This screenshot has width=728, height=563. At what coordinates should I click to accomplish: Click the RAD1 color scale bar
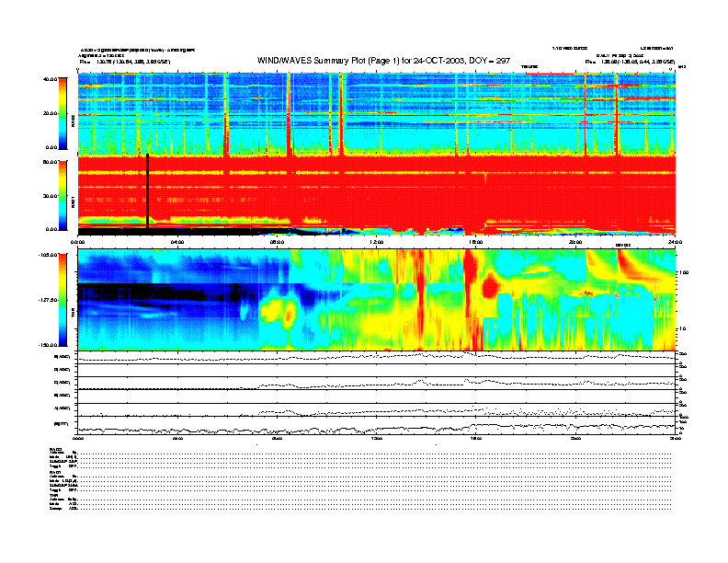click(63, 195)
